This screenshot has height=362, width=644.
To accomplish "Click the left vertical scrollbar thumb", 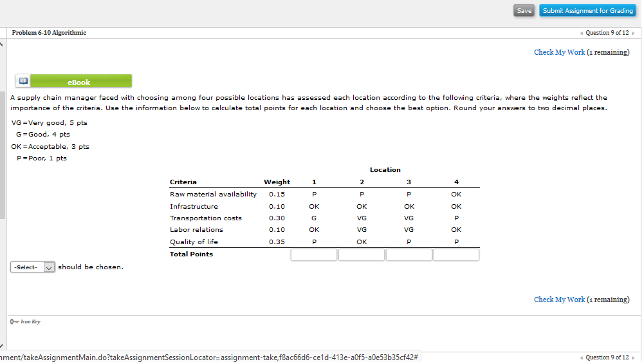I will pyautogui.click(x=3, y=155).
